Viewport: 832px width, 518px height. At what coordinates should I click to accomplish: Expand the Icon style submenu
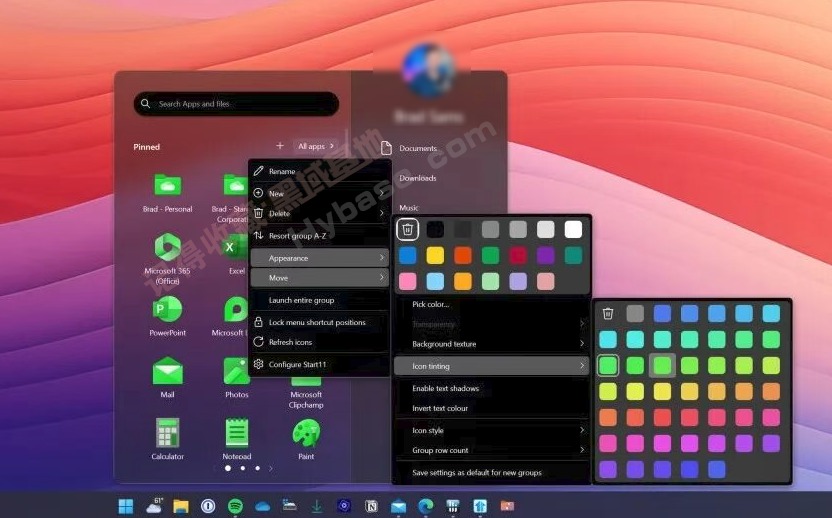coord(491,430)
